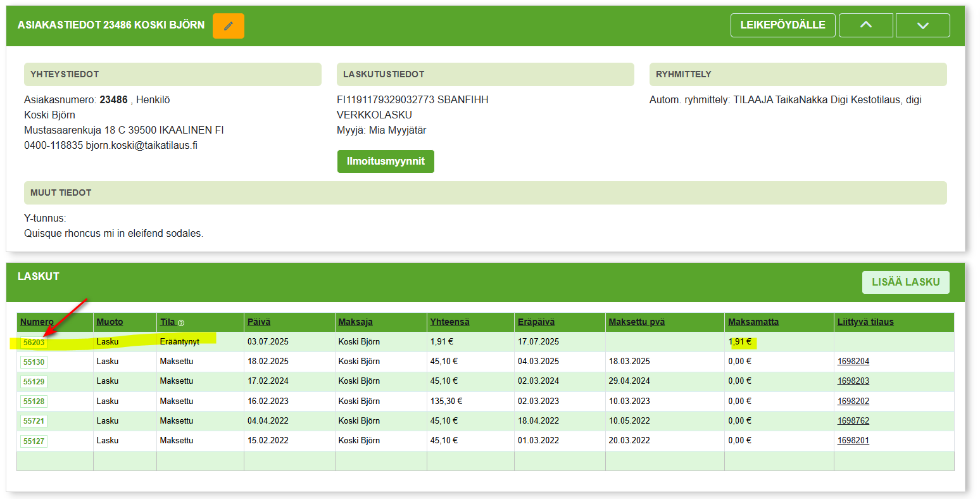Image resolution: width=980 pixels, height=499 pixels.
Task: Open invoice number 55129
Action: click(34, 382)
